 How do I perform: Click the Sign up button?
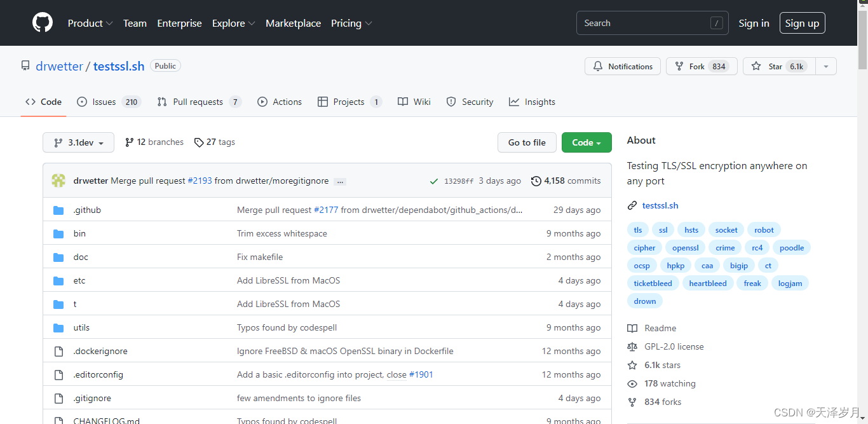tap(802, 23)
